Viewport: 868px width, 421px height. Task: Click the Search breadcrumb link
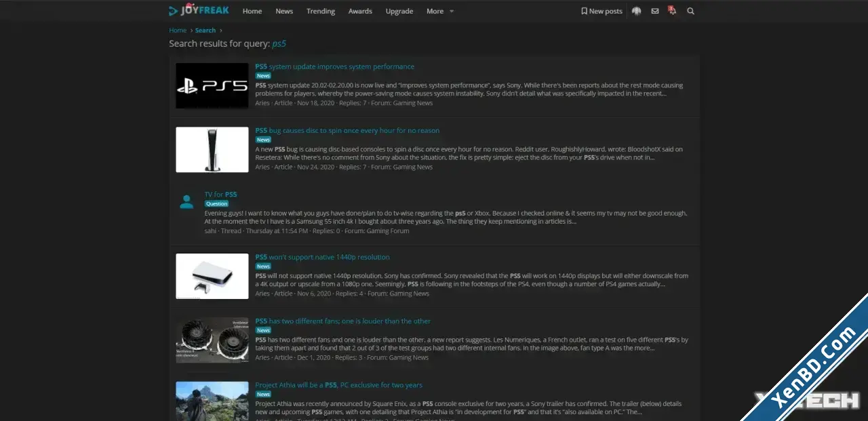pyautogui.click(x=205, y=30)
